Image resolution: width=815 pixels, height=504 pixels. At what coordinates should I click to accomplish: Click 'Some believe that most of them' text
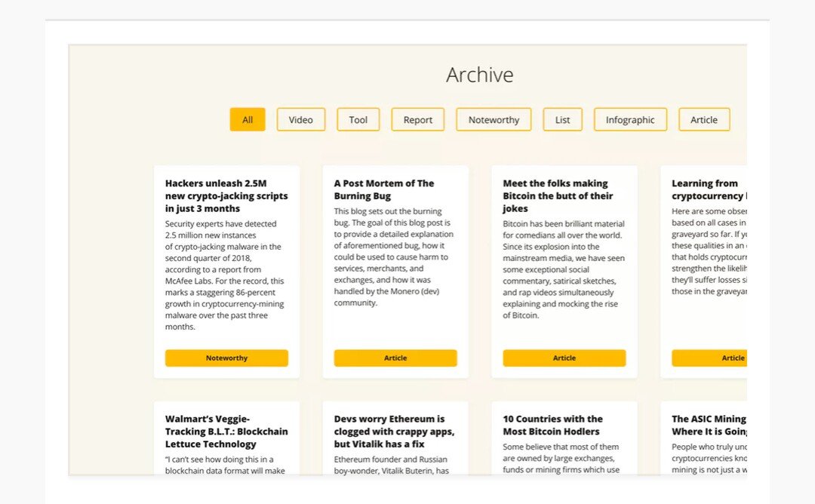(561, 458)
